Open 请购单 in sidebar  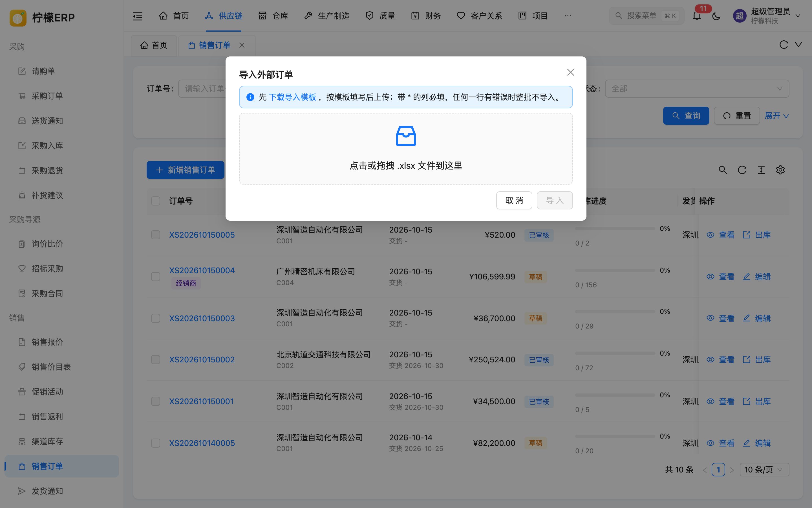point(62,71)
